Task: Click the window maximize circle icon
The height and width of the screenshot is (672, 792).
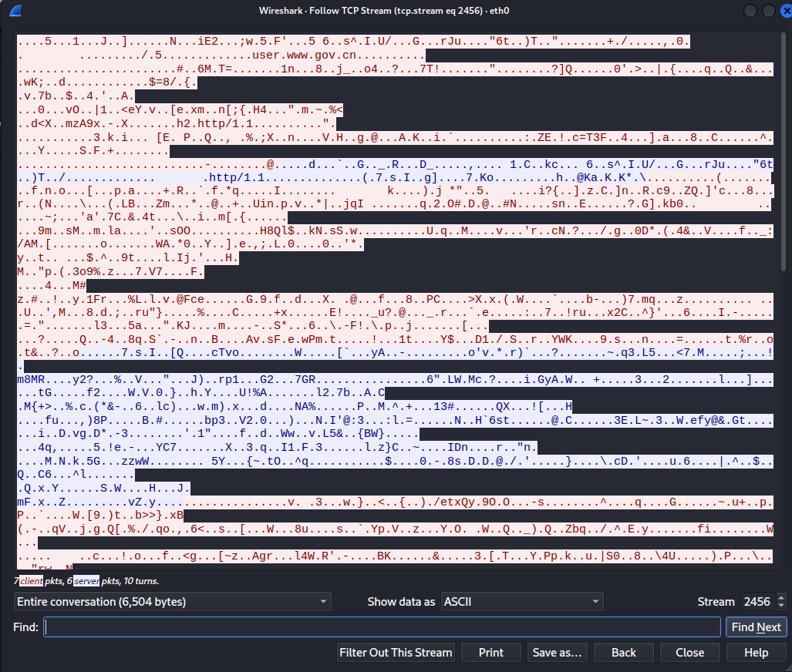Action: (x=768, y=11)
